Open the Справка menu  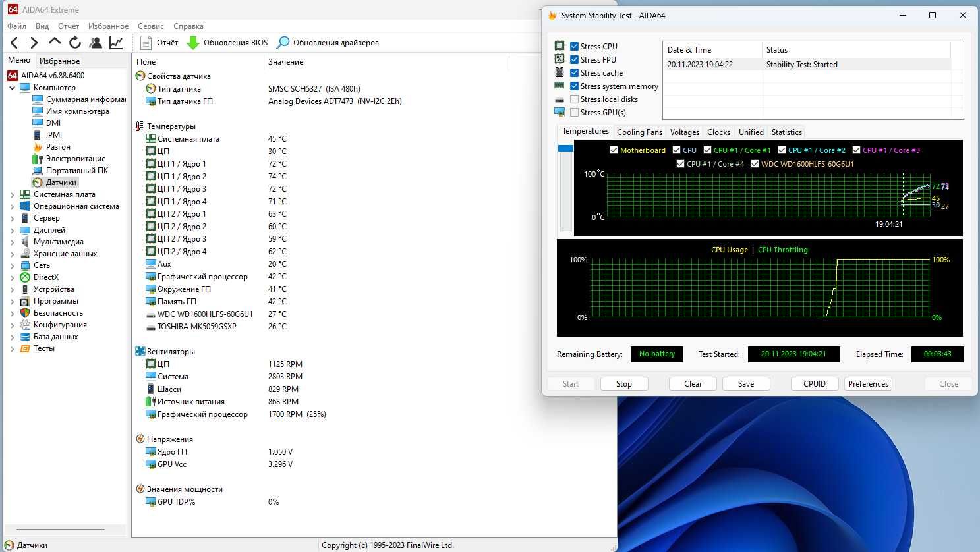(x=188, y=26)
